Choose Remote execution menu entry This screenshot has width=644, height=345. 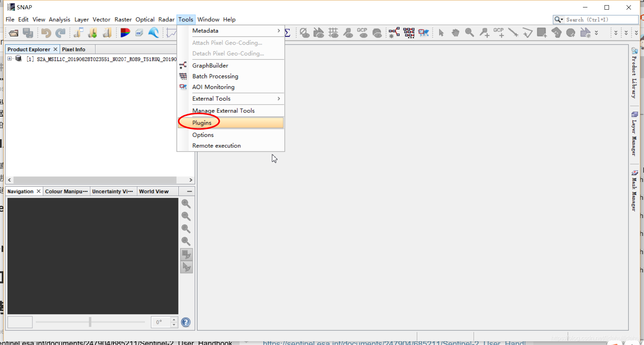tap(231, 146)
